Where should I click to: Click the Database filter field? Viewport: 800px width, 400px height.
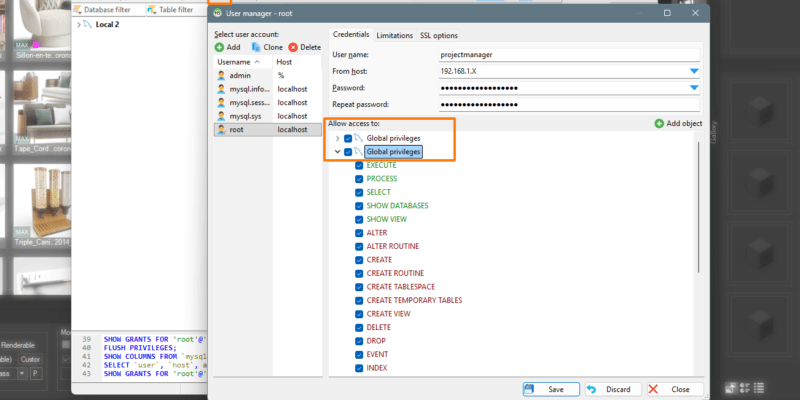pyautogui.click(x=109, y=10)
